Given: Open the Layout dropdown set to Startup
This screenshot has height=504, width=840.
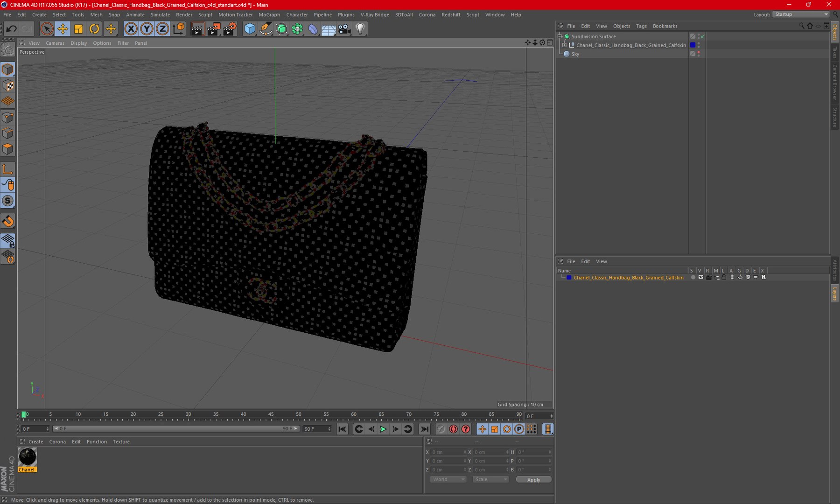Looking at the screenshot, I should tap(801, 14).
